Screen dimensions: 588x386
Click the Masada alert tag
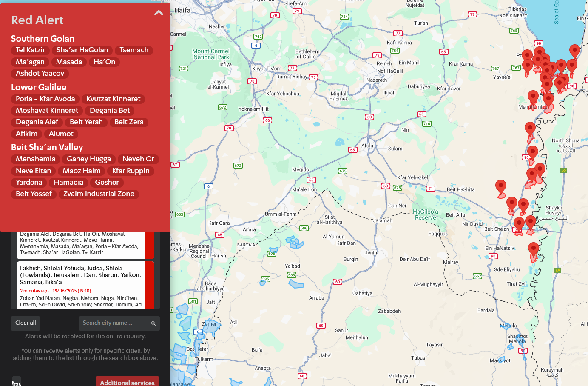(x=69, y=62)
